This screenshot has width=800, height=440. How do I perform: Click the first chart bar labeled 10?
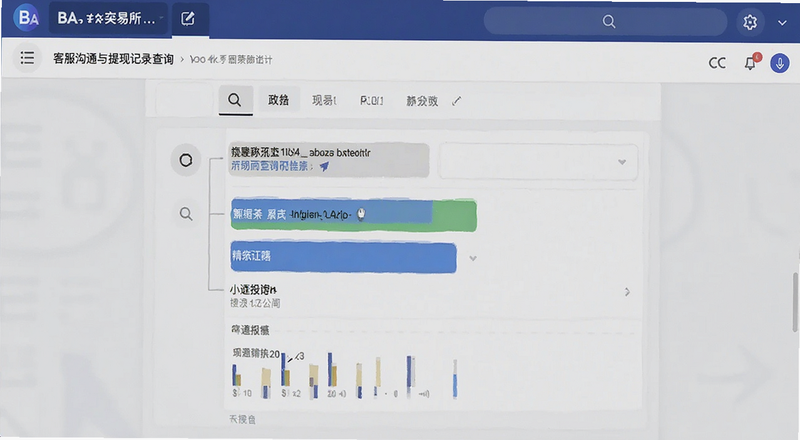tap(237, 376)
